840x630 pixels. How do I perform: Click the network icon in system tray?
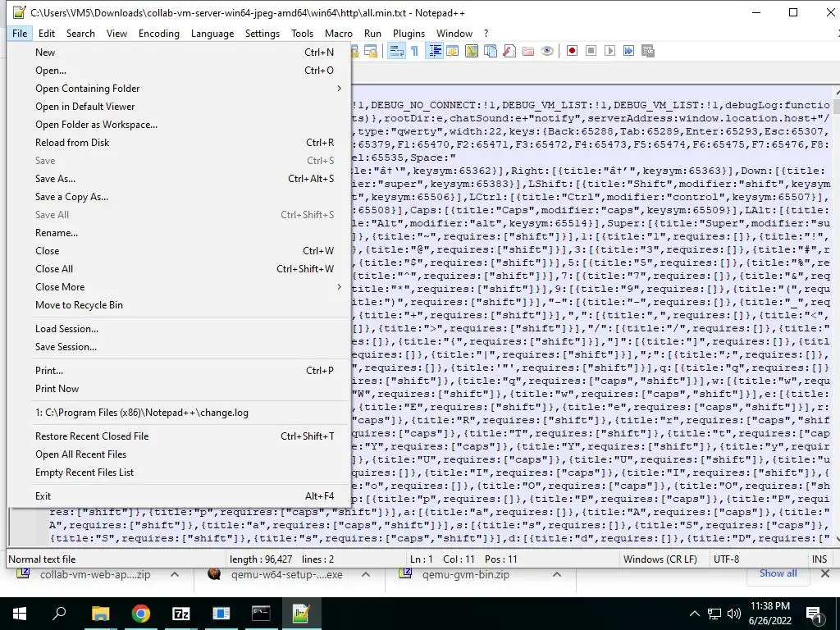(x=714, y=614)
